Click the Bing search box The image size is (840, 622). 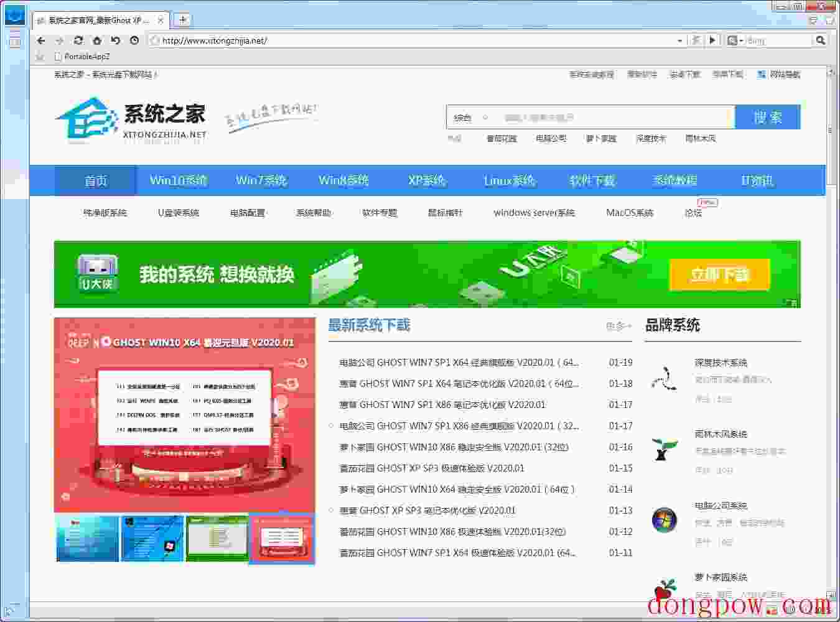779,40
